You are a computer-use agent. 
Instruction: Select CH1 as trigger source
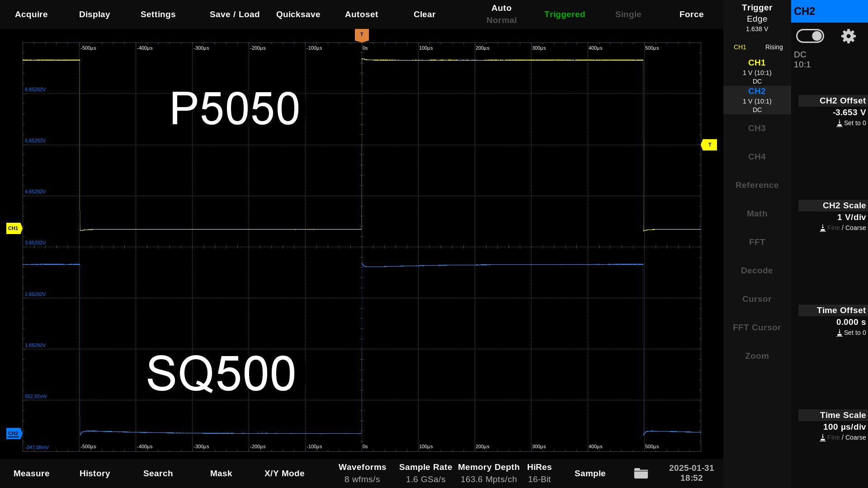click(740, 47)
